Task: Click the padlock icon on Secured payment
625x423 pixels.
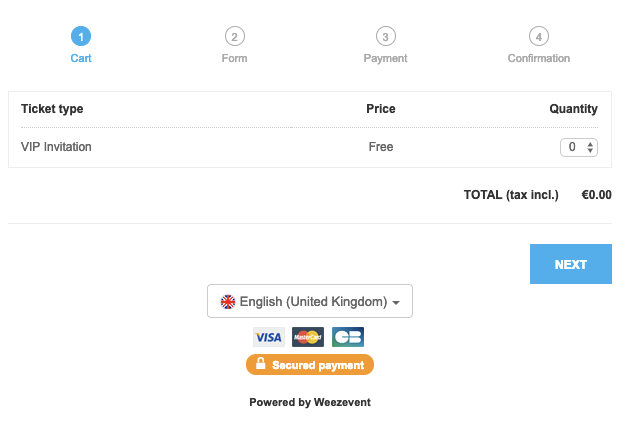Action: click(x=260, y=363)
